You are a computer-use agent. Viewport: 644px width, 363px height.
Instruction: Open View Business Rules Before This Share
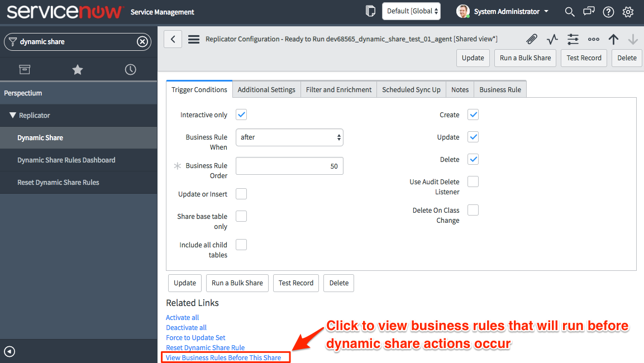(x=223, y=357)
